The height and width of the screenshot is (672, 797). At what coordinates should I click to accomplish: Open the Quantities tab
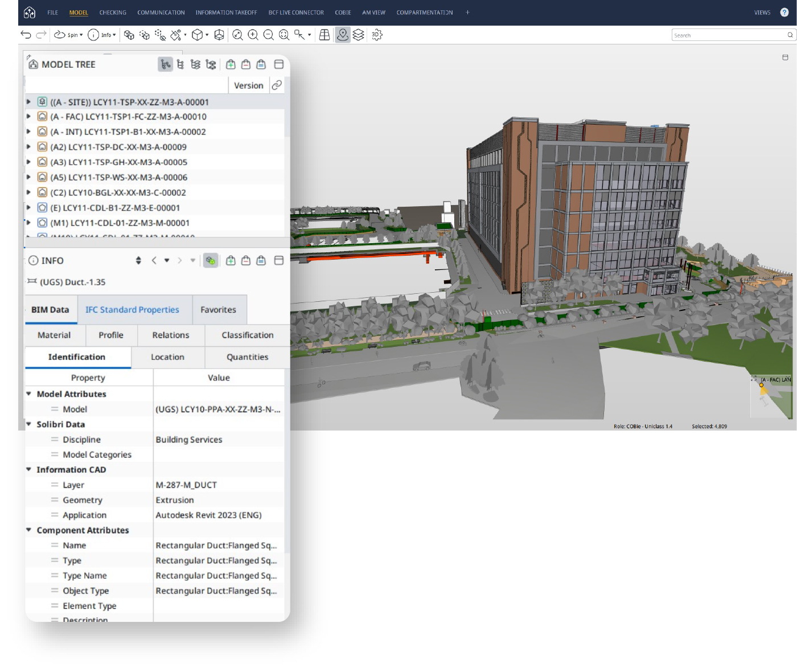tap(247, 357)
